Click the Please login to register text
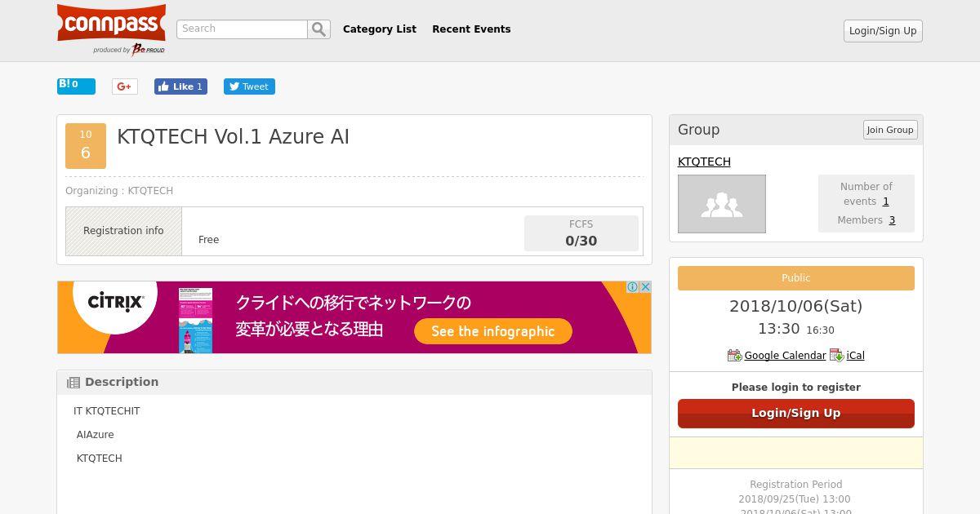This screenshot has height=514, width=980. tap(796, 388)
